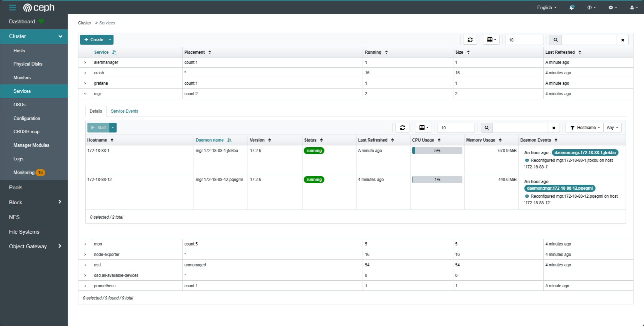Screen dimensions: 644x326
Task: Expand the mon service row
Action: pyautogui.click(x=85, y=244)
